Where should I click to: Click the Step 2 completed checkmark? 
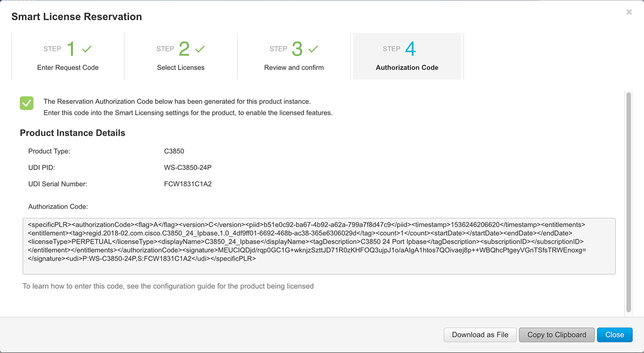click(x=200, y=49)
